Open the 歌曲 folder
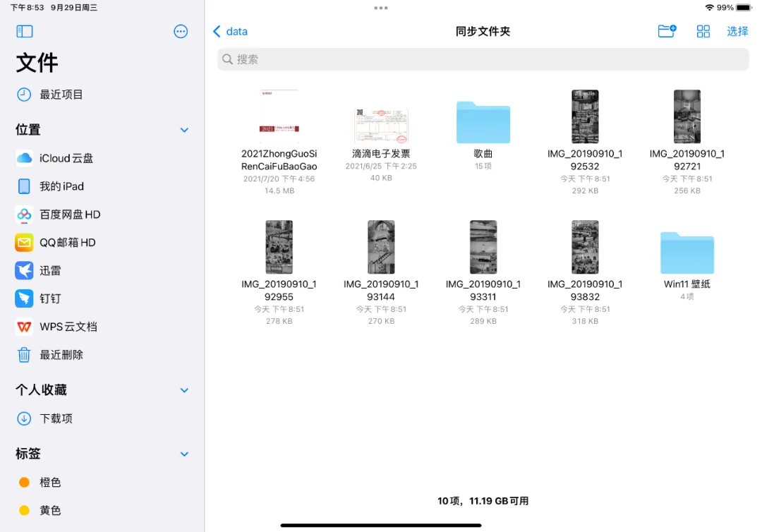Screen dimensions: 762x532 click(x=483, y=123)
